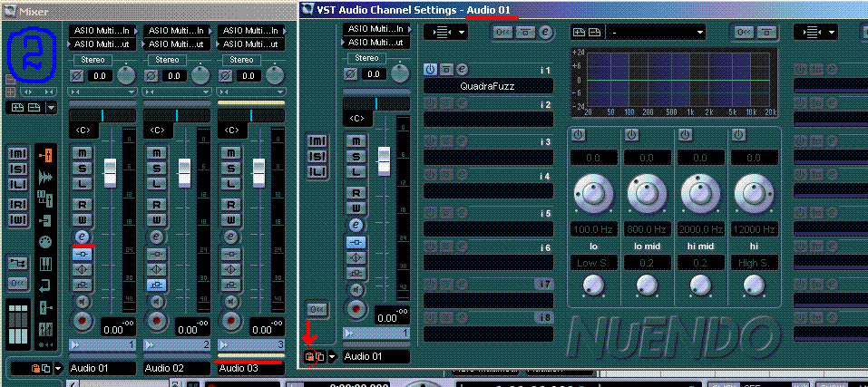Select QuadraFuzz plugin name in insert slot i1
This screenshot has height=387, width=868.
(488, 86)
